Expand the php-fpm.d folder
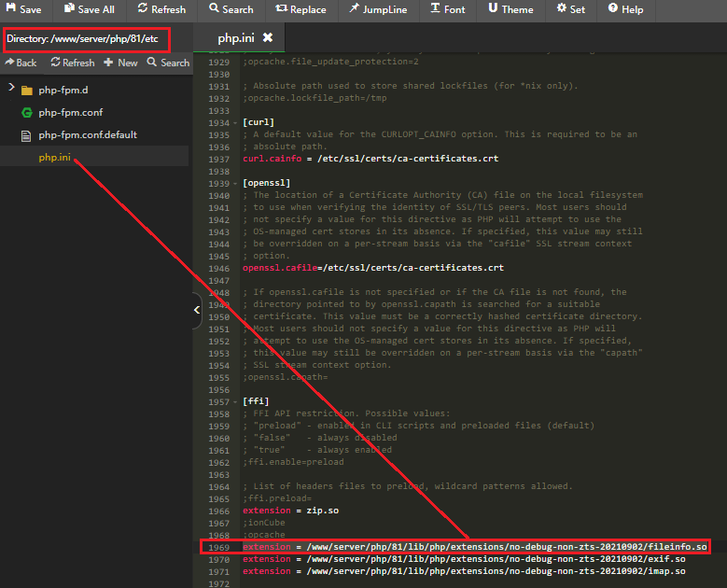The image size is (727, 588). (11, 89)
